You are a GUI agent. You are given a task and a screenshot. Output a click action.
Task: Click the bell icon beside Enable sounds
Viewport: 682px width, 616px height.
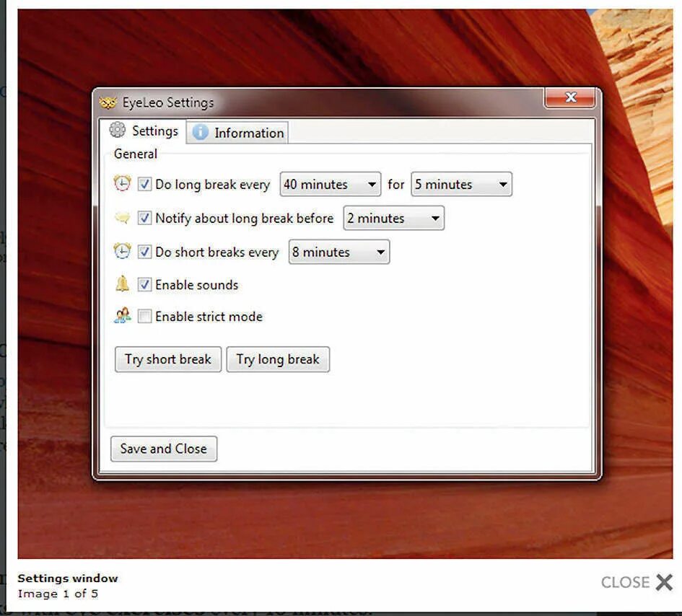tap(122, 284)
